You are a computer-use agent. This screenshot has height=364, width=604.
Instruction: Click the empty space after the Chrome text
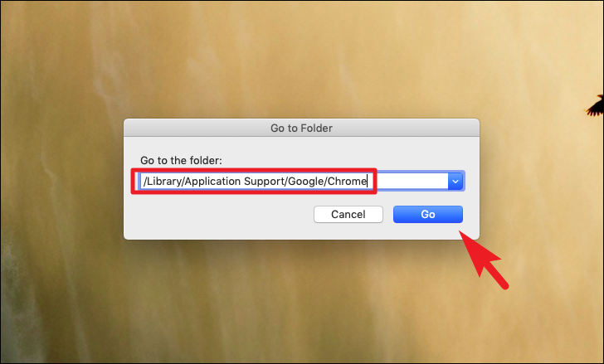tap(408, 182)
